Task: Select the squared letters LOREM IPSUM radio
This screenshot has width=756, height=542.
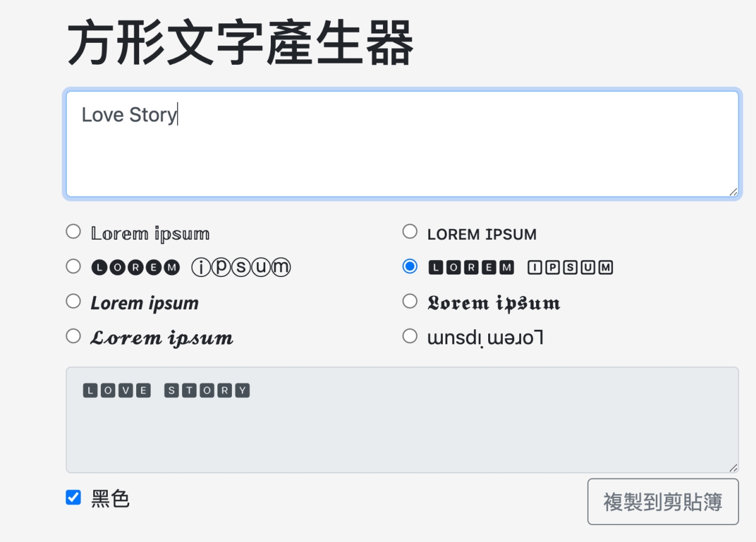Action: (x=409, y=266)
